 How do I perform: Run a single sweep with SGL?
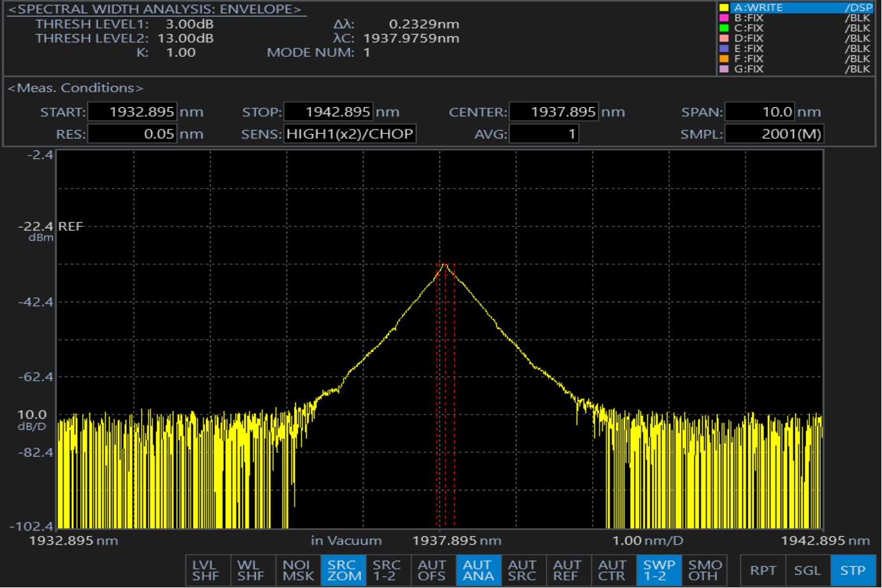tap(807, 570)
